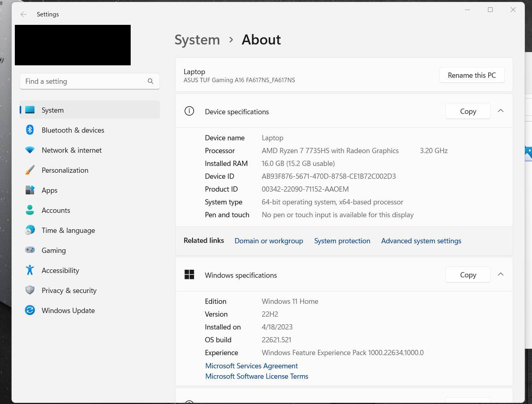The height and width of the screenshot is (404, 532).
Task: Open Network & internet via Wi-Fi icon
Action: [x=30, y=150]
